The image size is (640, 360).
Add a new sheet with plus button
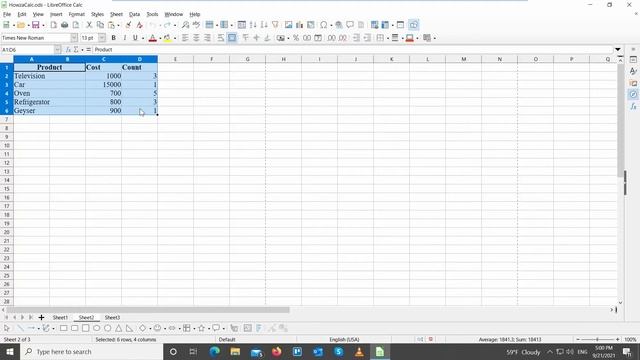41,317
